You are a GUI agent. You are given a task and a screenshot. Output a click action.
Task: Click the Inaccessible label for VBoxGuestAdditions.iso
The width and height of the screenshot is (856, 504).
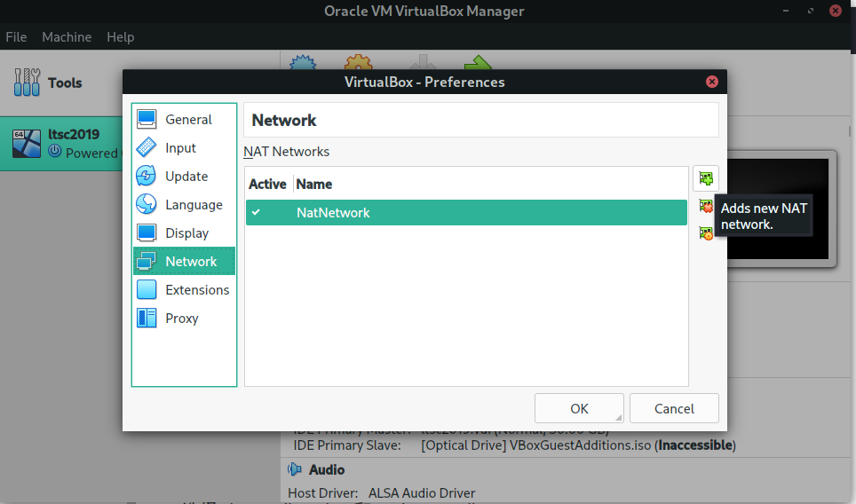pos(695,445)
